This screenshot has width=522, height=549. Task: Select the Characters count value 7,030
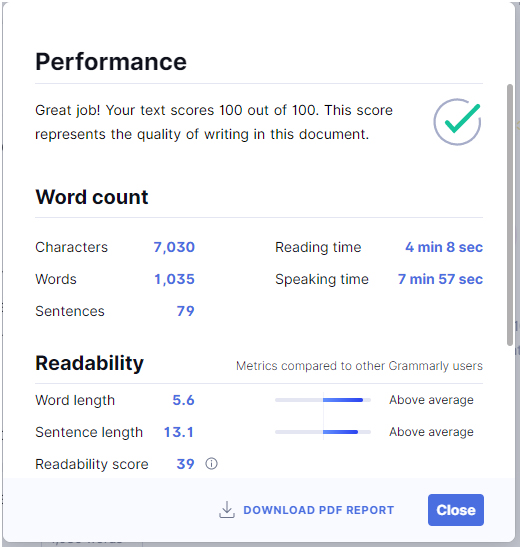point(174,247)
